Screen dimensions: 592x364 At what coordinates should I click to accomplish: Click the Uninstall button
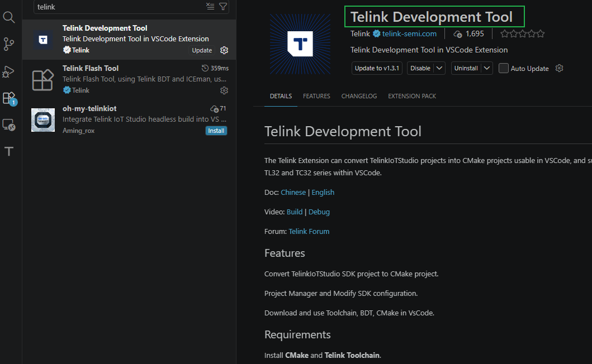[x=466, y=68]
